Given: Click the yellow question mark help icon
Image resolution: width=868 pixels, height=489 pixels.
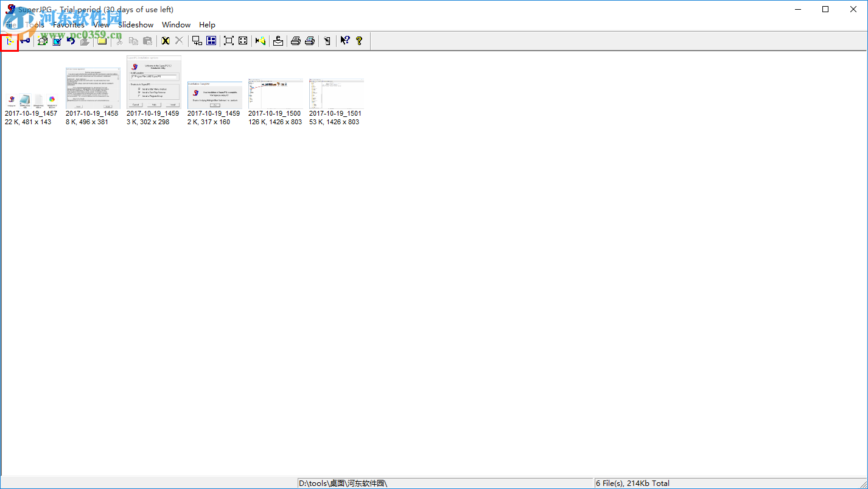Looking at the screenshot, I should (359, 41).
